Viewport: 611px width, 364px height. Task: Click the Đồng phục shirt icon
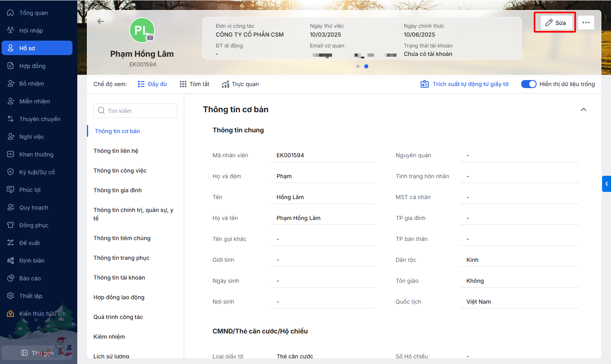click(x=10, y=225)
